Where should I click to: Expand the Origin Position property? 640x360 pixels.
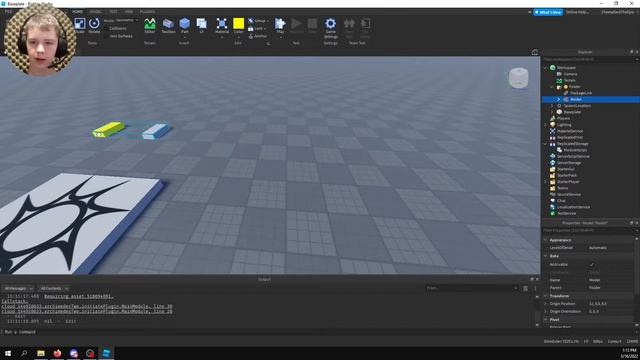546,304
